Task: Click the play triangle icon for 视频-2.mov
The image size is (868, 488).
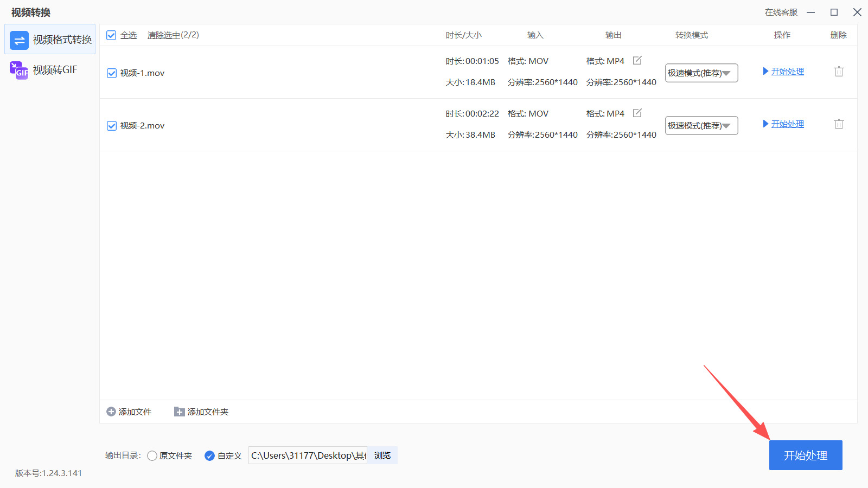Action: pyautogui.click(x=765, y=124)
